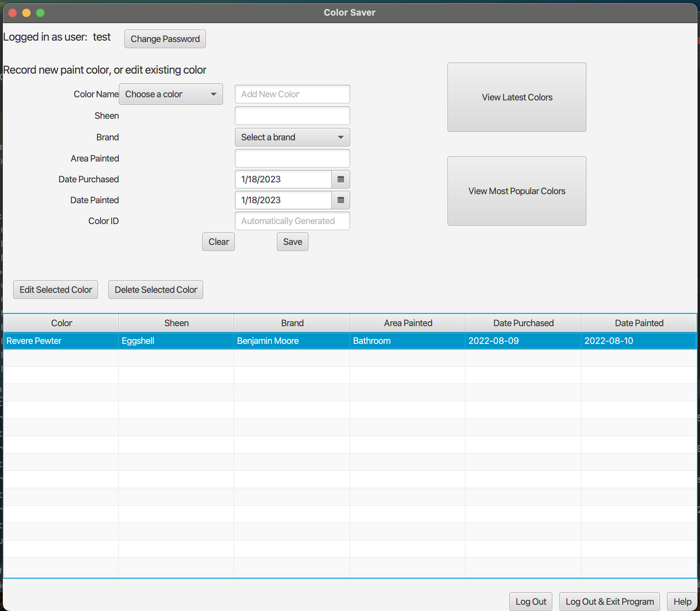Click the 2022-08-09 date cell
The height and width of the screenshot is (611, 700).
click(523, 341)
